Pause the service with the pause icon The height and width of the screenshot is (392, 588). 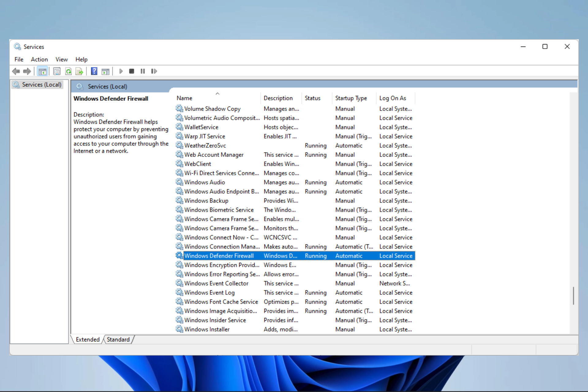[x=143, y=71]
